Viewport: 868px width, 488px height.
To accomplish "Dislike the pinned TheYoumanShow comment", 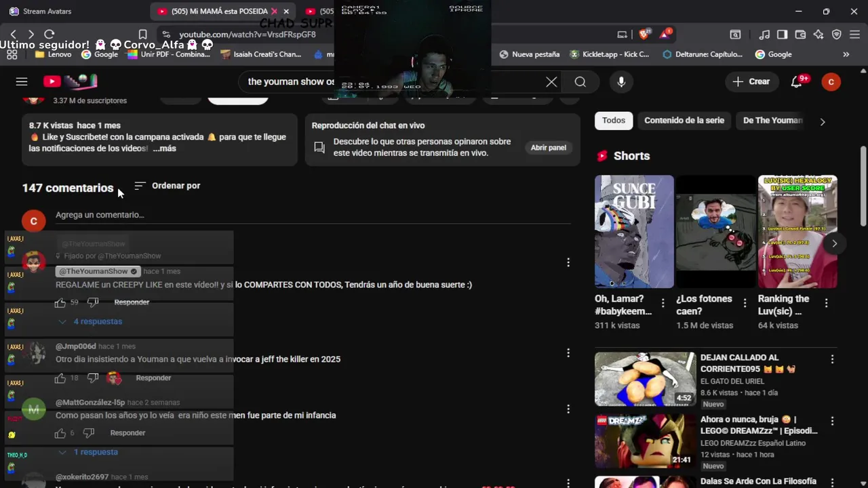I will (93, 302).
